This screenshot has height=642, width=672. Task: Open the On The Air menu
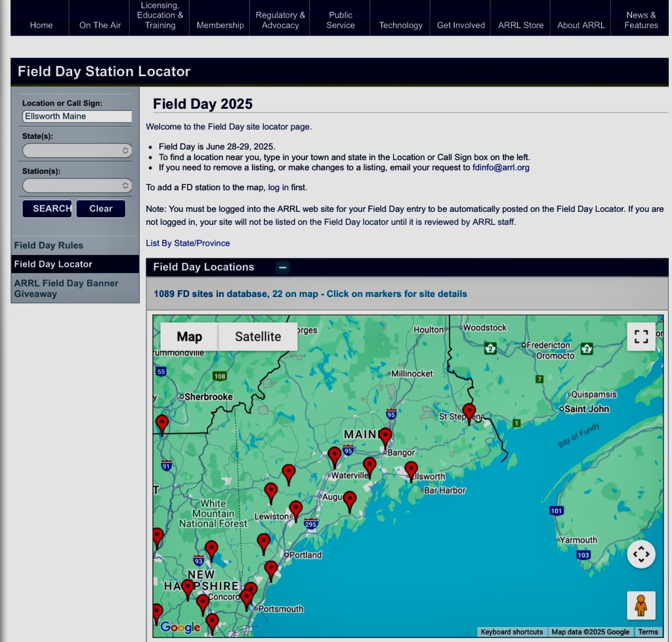point(100,25)
